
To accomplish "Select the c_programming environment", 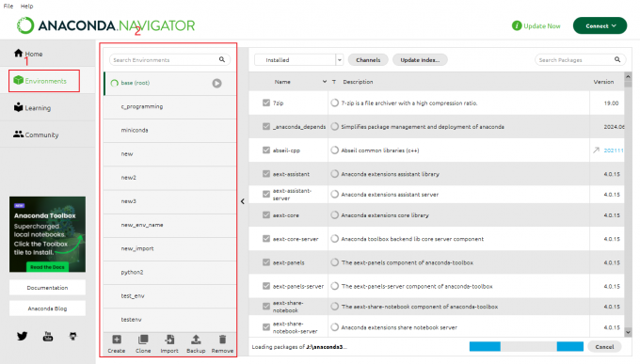I will (169, 106).
